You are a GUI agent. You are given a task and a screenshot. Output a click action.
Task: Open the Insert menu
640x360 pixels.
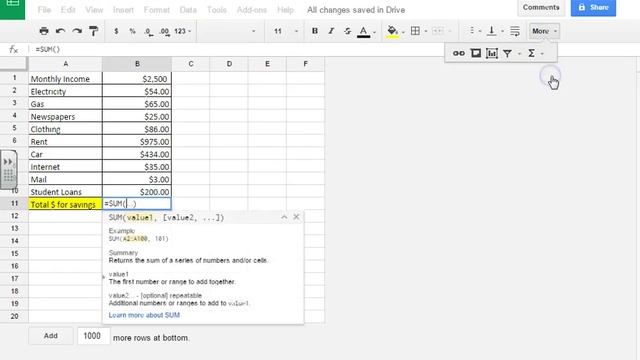point(123,10)
